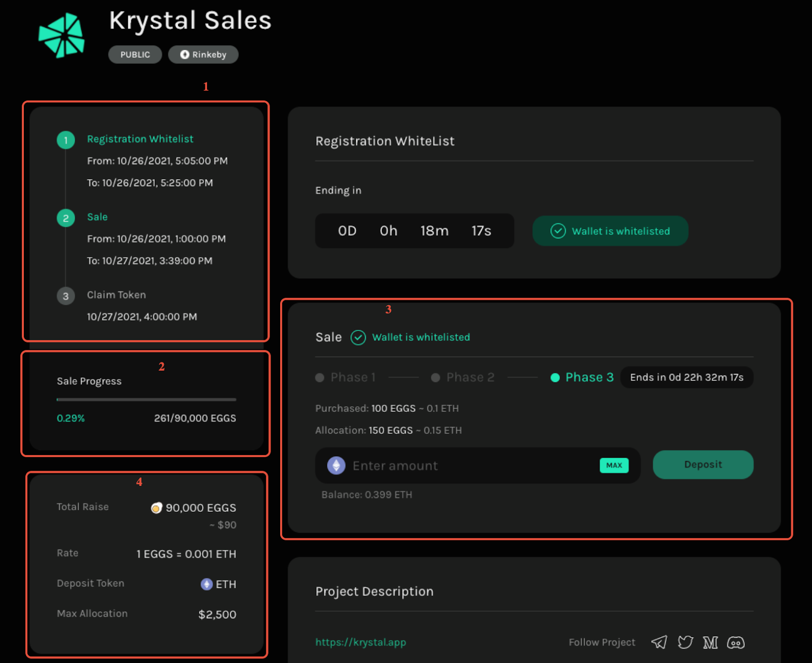Screen dimensions: 812x663
Task: Open the krystal.app project link
Action: [360, 642]
